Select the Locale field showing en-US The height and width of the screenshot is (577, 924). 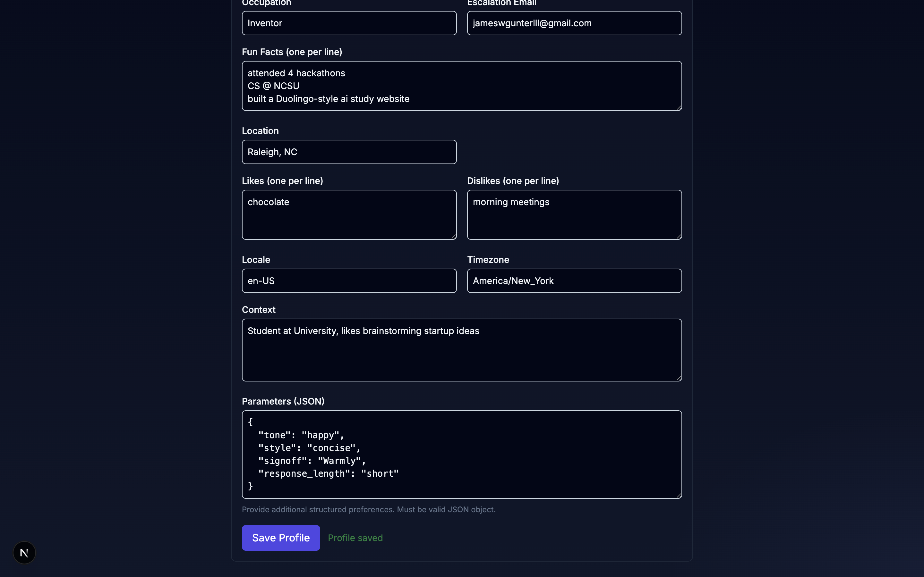(x=349, y=281)
